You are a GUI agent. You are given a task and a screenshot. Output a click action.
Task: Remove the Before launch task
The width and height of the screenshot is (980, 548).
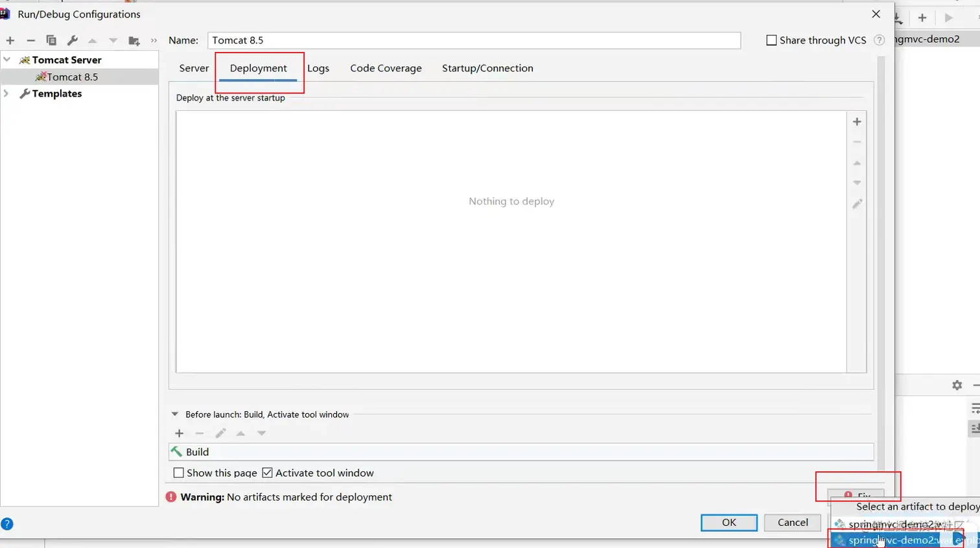coord(200,433)
